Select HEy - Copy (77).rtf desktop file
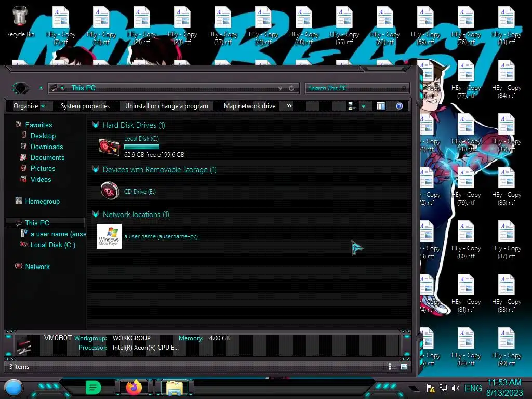Image resolution: width=532 pixels, height=399 pixels. (x=466, y=79)
